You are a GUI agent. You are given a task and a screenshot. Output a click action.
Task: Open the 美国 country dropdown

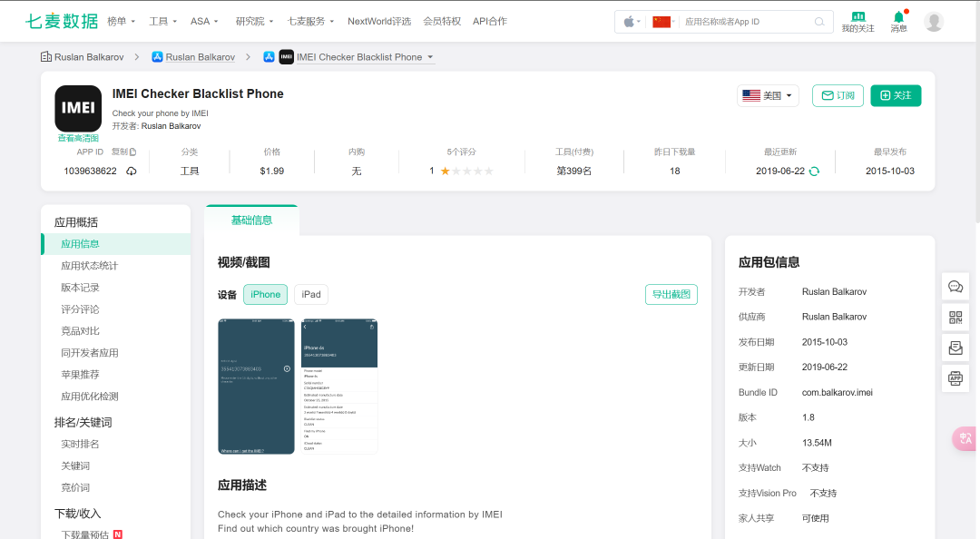[x=769, y=95]
